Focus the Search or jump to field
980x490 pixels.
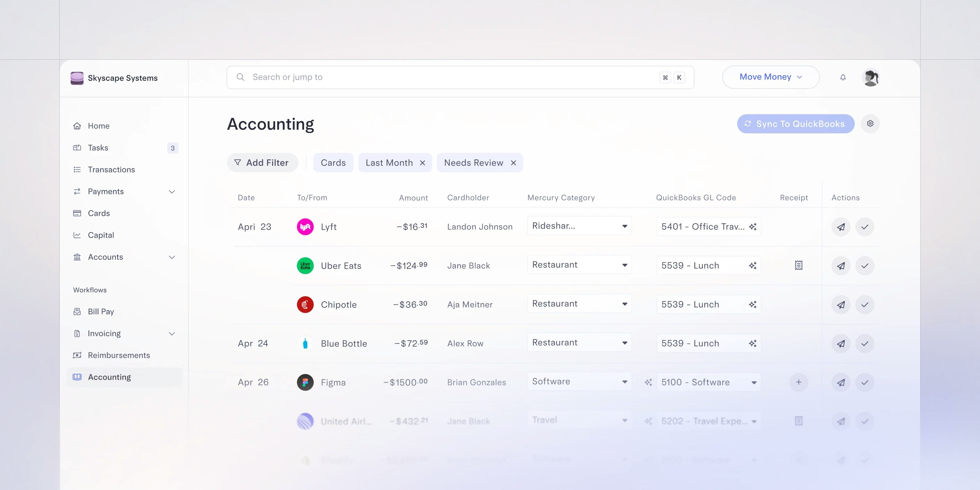460,77
